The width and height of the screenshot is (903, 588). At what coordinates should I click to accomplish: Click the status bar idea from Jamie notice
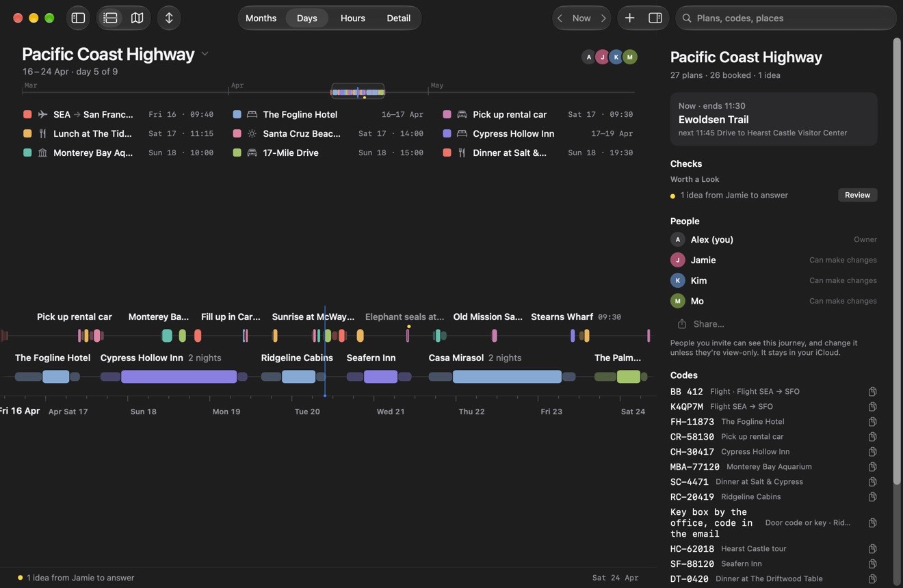point(76,578)
